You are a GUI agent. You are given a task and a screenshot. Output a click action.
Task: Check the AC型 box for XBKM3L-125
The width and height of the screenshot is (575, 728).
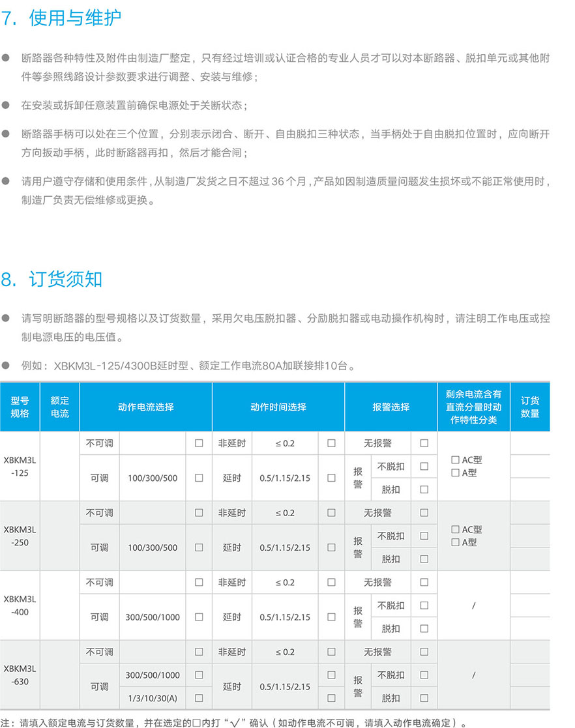click(455, 460)
